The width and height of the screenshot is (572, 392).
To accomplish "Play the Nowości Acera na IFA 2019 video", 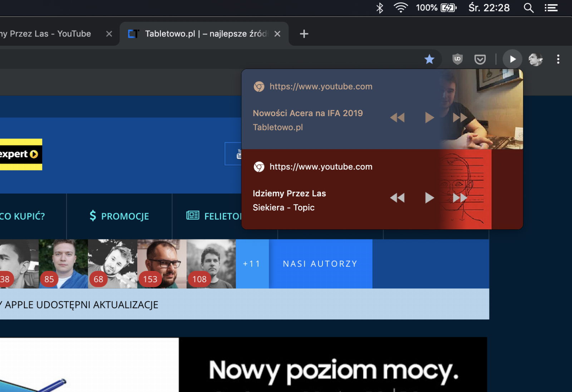I will click(x=429, y=118).
